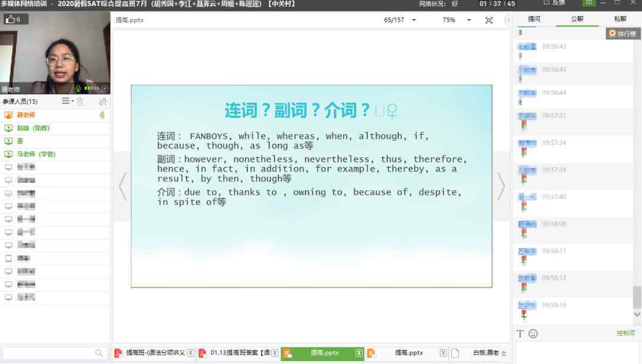This screenshot has height=364, width=642.
Task: Click the teacher's speaking sound indicator
Action: (102, 115)
